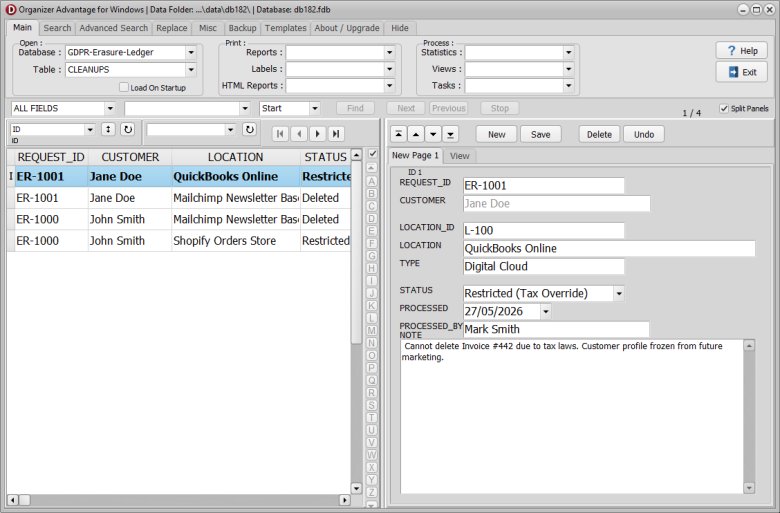Screen dimensions: 780x513
Task: Click the Organizer Advantage app icon in title bar
Action: [10, 9]
